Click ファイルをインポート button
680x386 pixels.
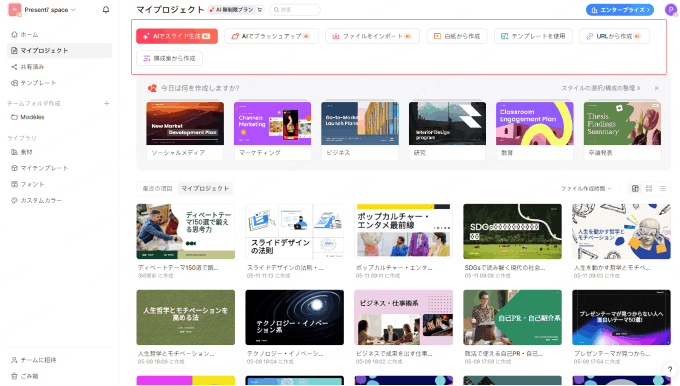tap(373, 36)
